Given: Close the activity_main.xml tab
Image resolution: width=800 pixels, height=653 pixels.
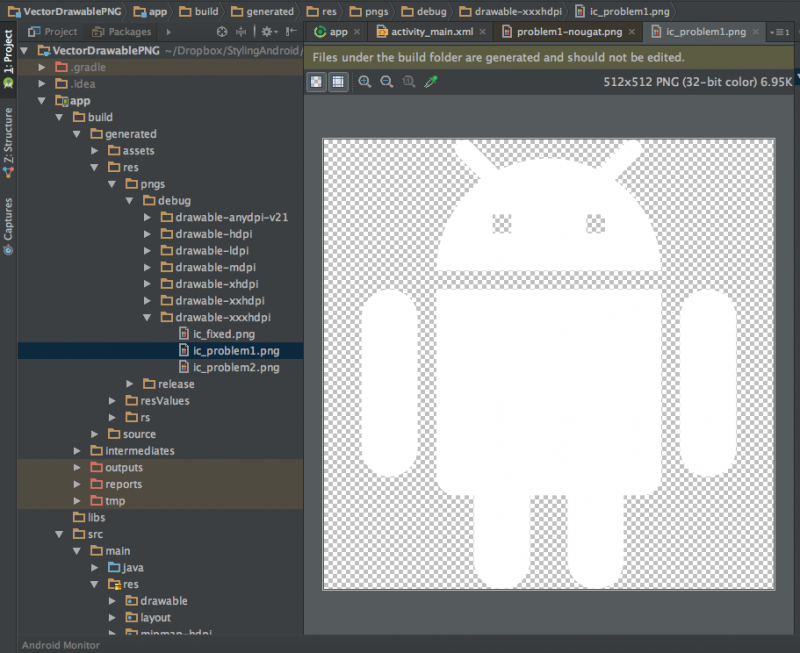Looking at the screenshot, I should tap(483, 32).
